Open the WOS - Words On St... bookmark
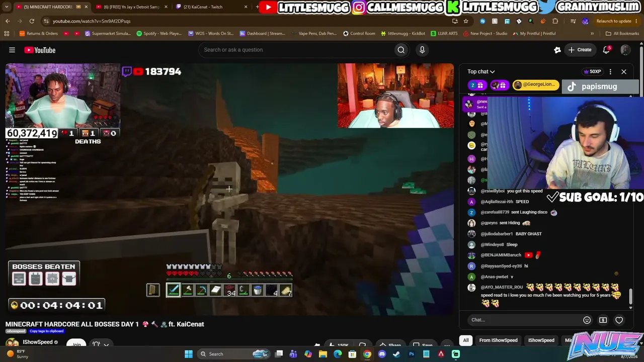Screen dimensions: 644x362 211,34
